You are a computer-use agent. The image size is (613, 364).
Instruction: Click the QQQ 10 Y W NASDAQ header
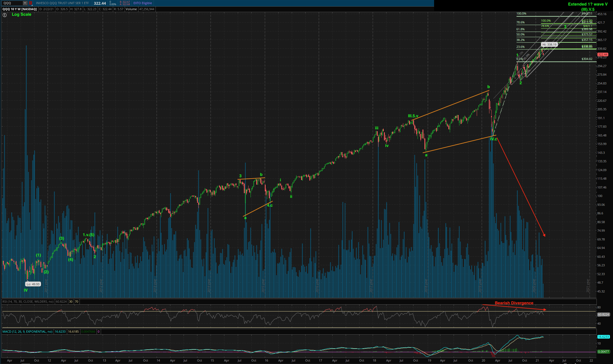pyautogui.click(x=20, y=9)
